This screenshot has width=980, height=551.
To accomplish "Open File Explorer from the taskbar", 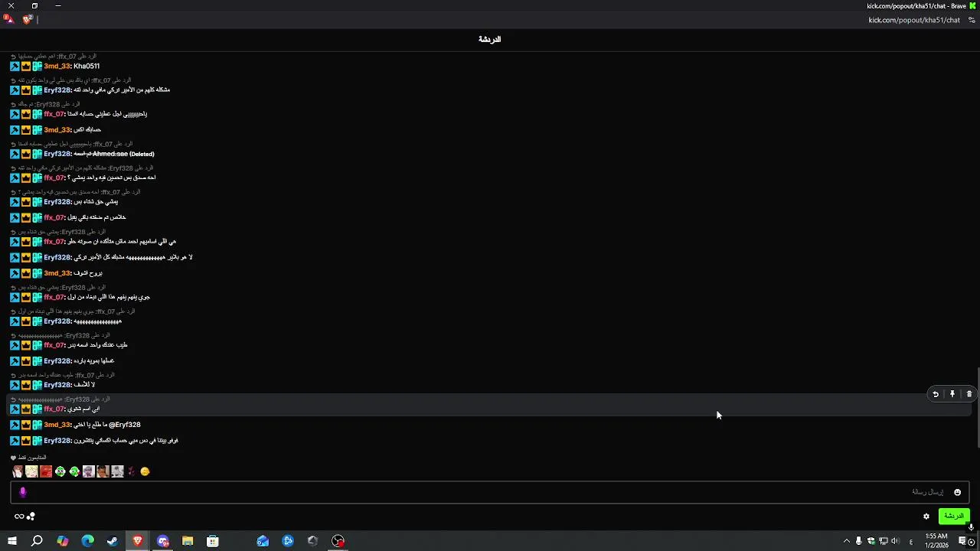I will (188, 541).
